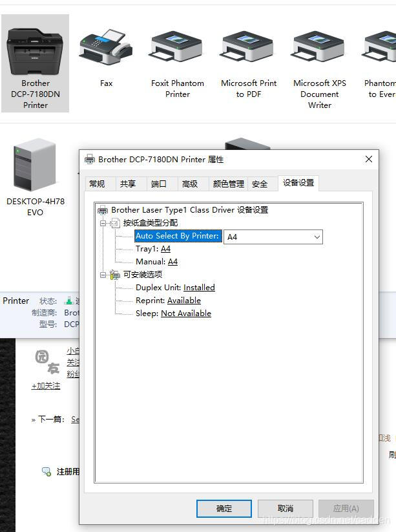Click the 确定 button

click(224, 508)
